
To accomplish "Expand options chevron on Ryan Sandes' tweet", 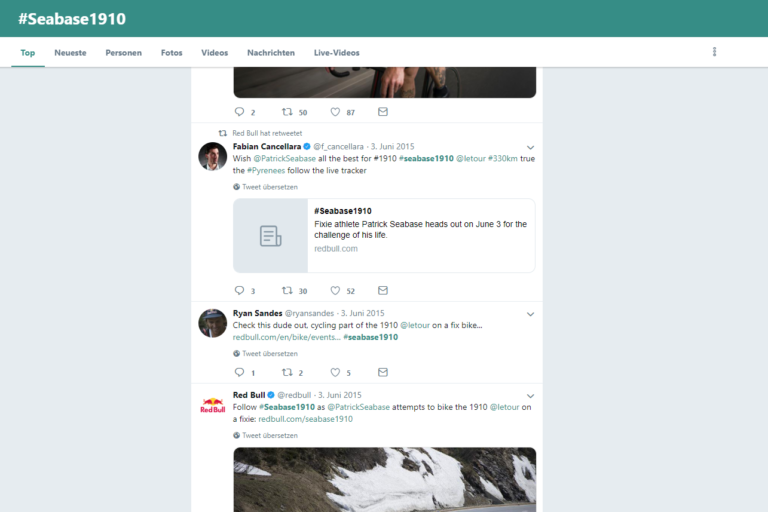I will pyautogui.click(x=530, y=314).
